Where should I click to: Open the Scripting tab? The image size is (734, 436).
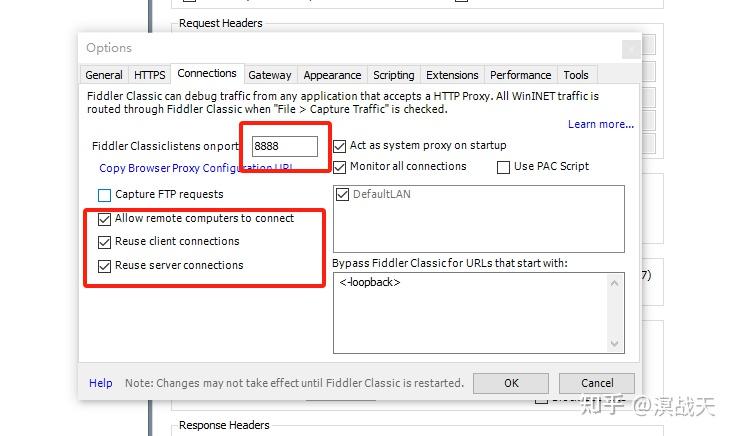394,75
